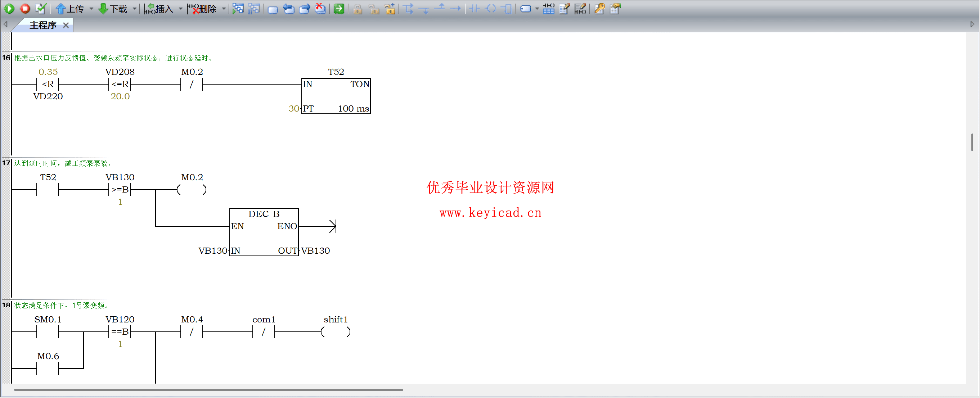Click the insert coil icon
The height and width of the screenshot is (398, 980).
pyautogui.click(x=491, y=8)
